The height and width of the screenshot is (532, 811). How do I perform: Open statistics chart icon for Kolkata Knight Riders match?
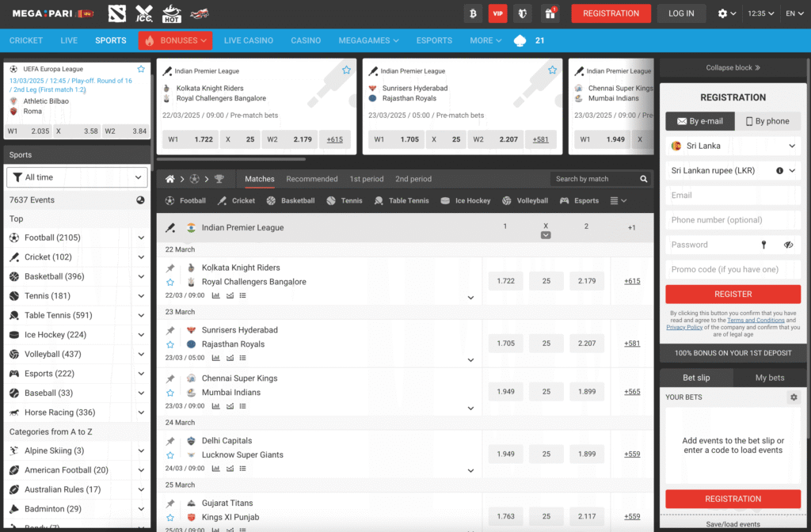click(216, 295)
